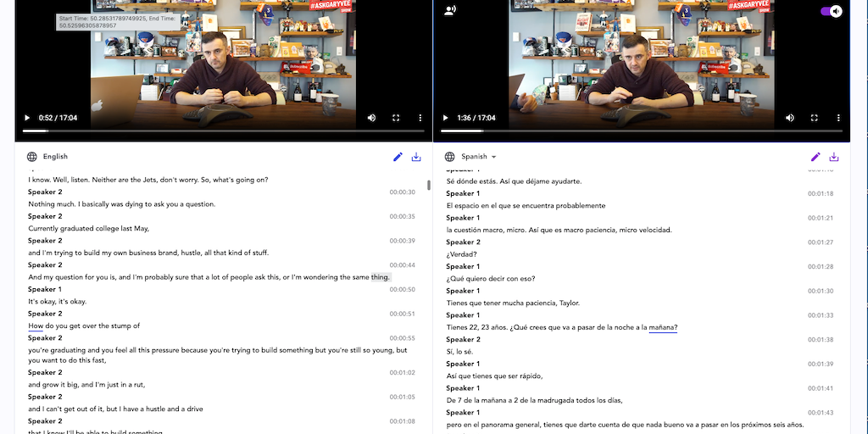Screen dimensions: 868x434
Task: Select line 'and I'm trying to build my own business brand'
Action: [148, 253]
